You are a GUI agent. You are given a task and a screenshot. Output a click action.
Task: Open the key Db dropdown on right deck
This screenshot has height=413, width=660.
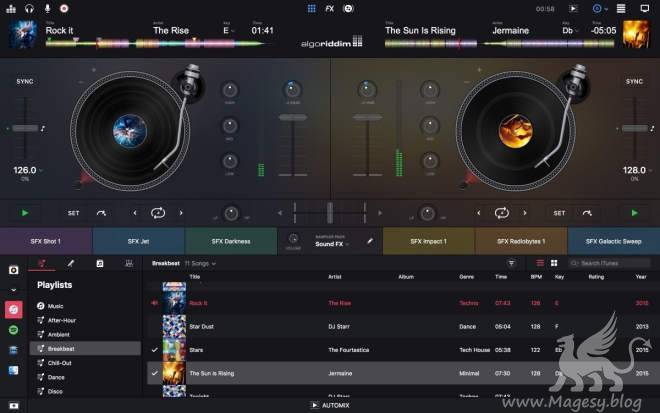pyautogui.click(x=570, y=31)
